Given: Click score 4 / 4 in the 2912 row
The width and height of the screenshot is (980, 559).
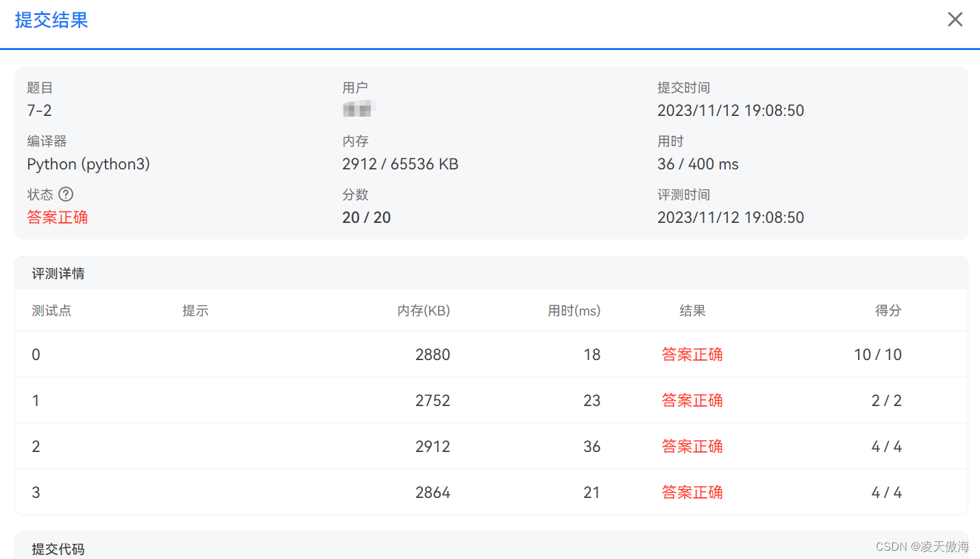Looking at the screenshot, I should point(887,447).
